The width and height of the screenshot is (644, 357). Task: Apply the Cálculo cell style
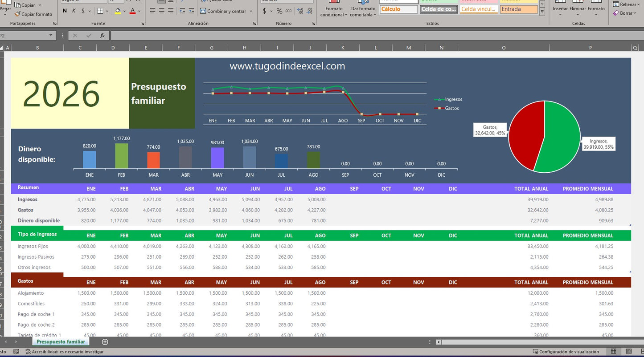coord(398,9)
